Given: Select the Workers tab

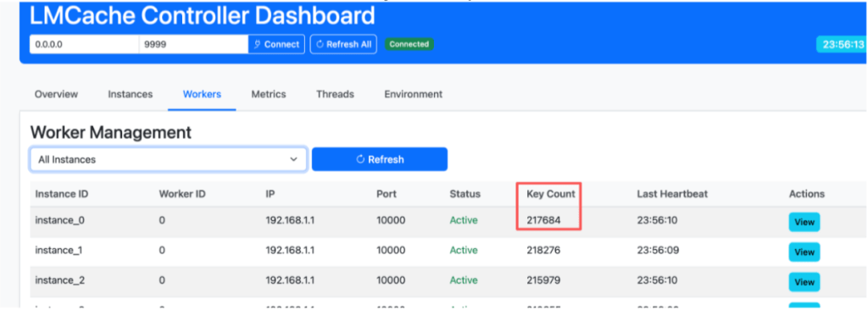Looking at the screenshot, I should [x=202, y=94].
